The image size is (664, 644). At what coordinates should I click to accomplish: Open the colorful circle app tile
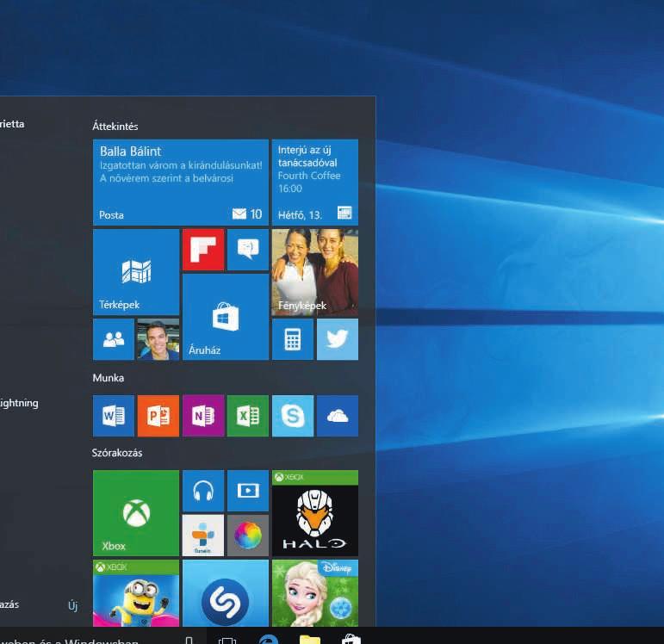248,536
